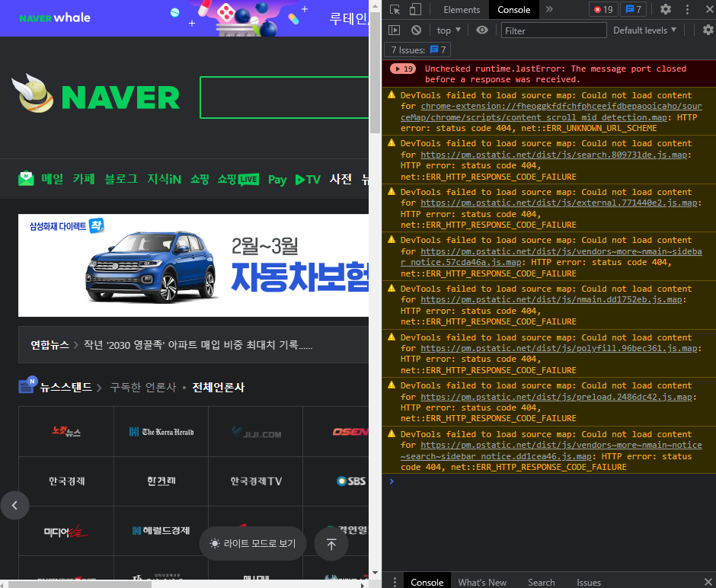Expand the Default levels dropdown
716x588 pixels.
[644, 30]
